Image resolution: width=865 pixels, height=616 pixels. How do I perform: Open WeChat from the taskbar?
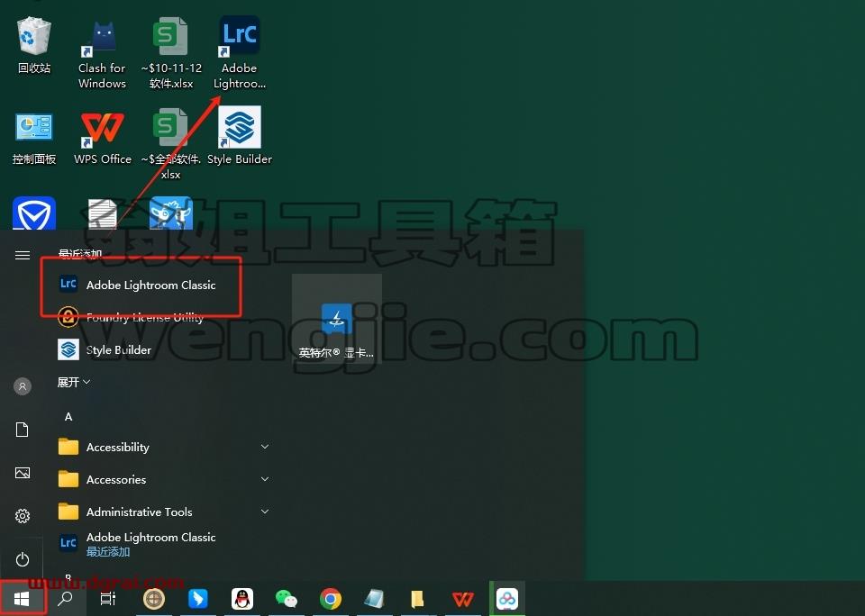[287, 598]
